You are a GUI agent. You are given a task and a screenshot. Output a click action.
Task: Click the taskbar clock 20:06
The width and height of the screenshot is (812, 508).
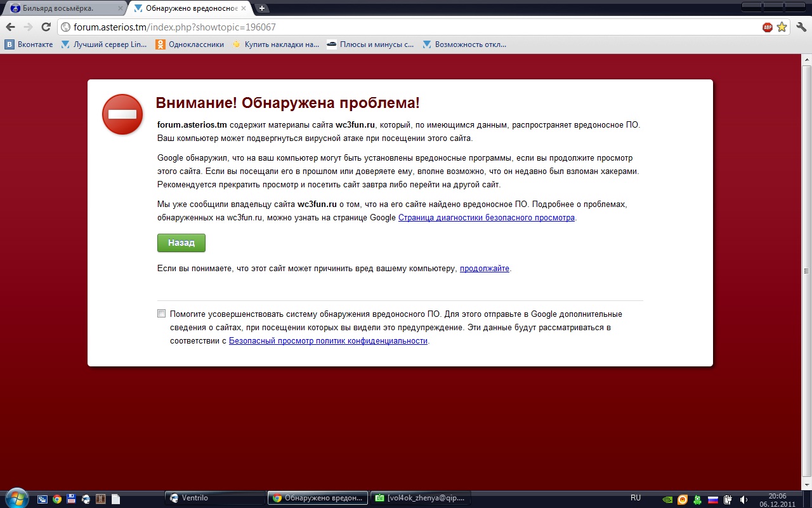click(x=777, y=499)
